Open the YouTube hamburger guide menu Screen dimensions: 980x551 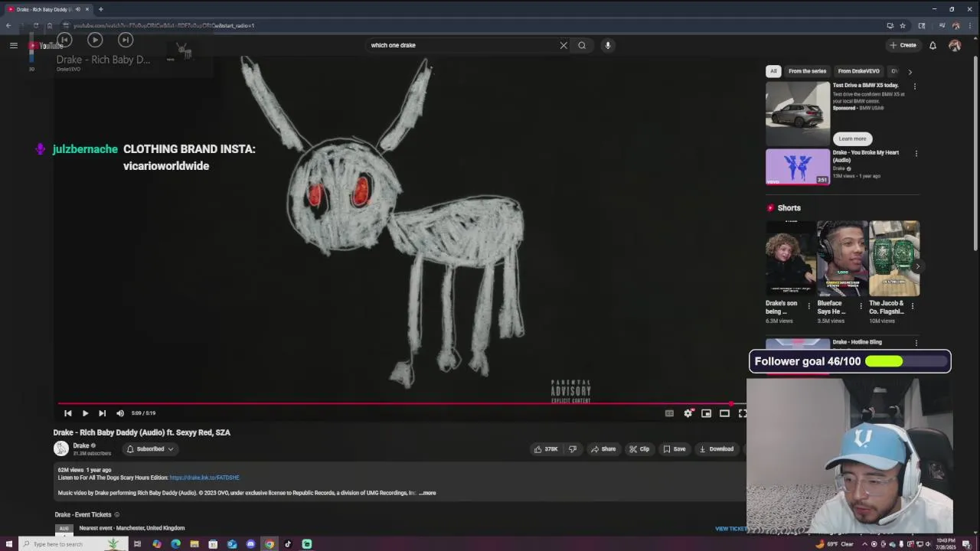(x=13, y=45)
